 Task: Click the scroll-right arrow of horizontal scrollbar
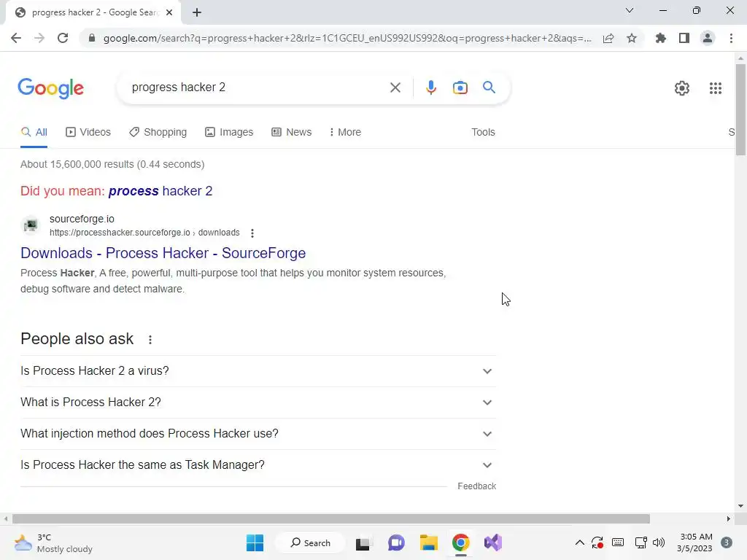pos(729,518)
